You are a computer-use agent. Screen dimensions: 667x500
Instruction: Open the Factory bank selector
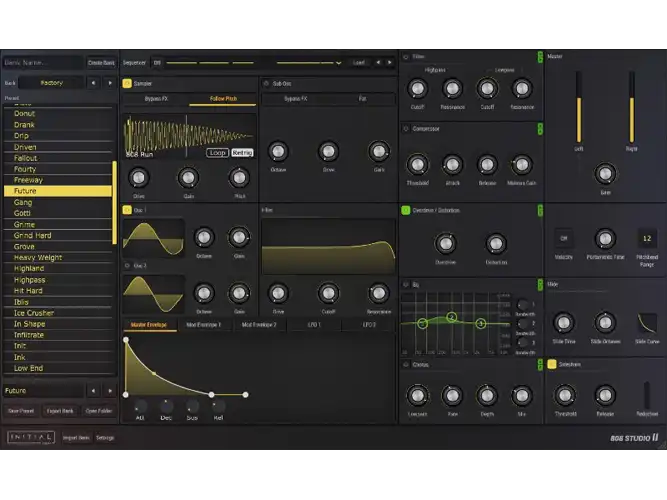[51, 83]
